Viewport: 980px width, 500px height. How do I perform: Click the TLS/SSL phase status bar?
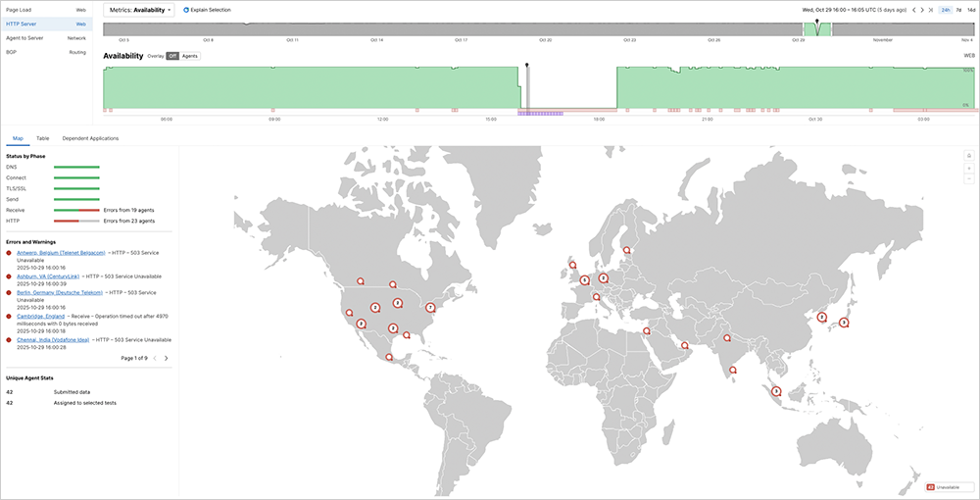[76, 189]
